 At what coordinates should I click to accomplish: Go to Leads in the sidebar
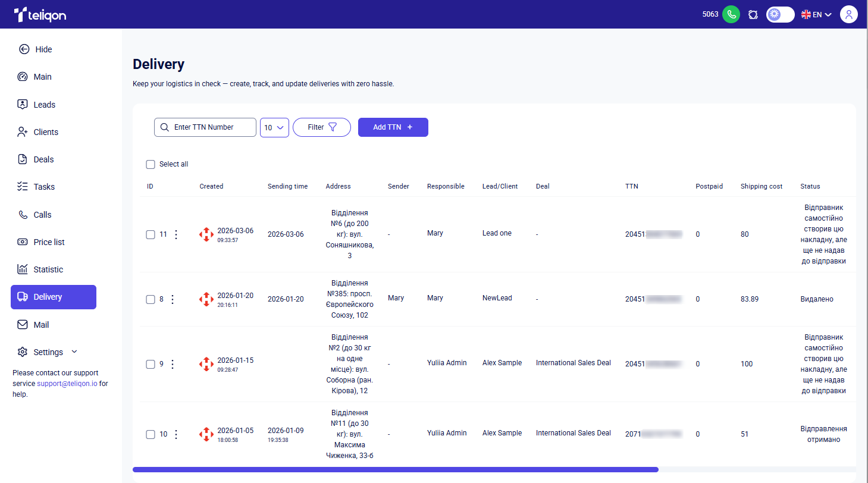[x=44, y=105]
